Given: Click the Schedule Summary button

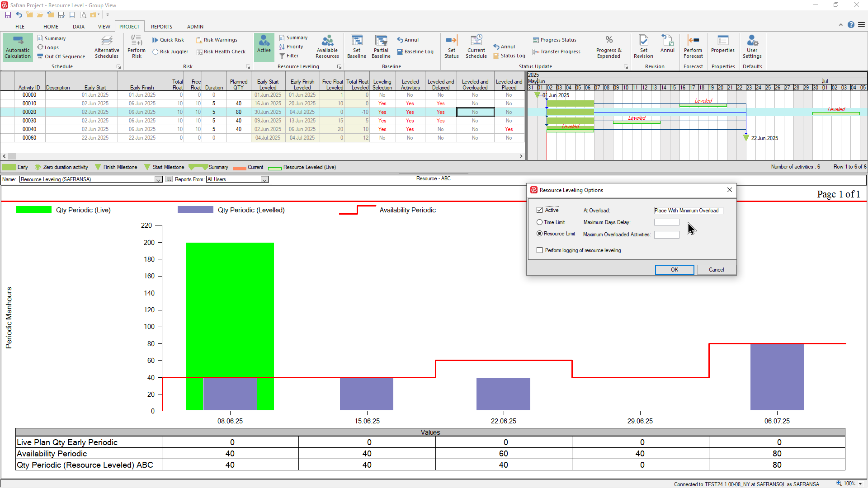Looking at the screenshot, I should coord(51,38).
